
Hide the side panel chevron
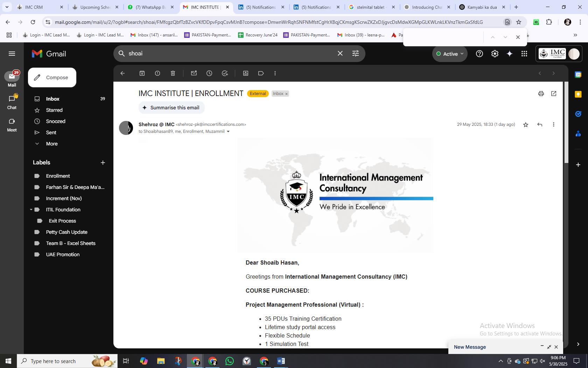click(578, 344)
